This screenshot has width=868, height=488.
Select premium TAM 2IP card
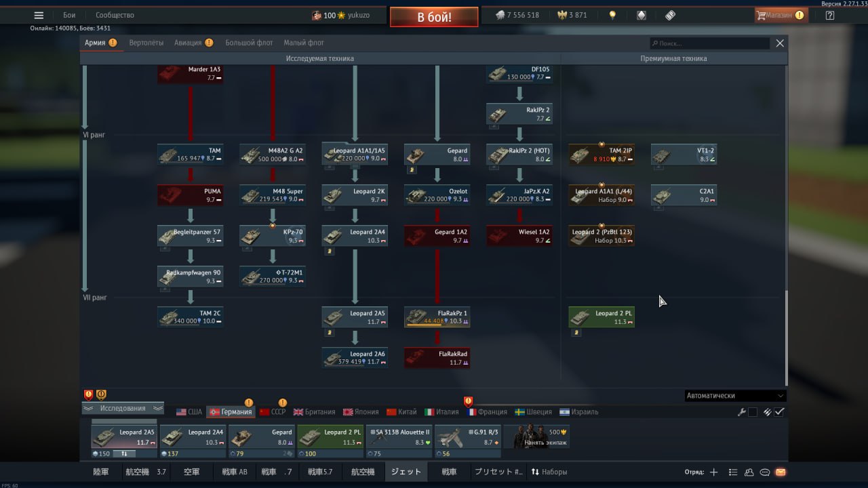pyautogui.click(x=601, y=155)
